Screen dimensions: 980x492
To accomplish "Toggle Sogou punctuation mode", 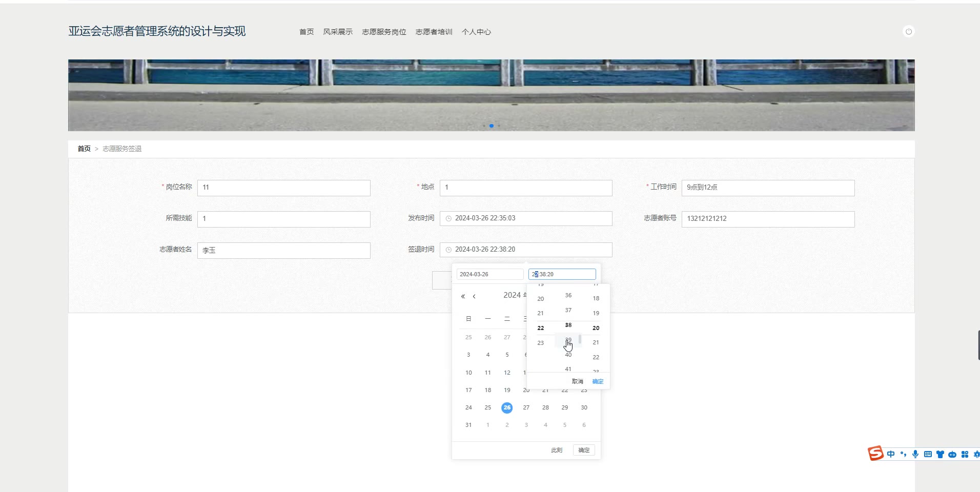I will click(903, 454).
